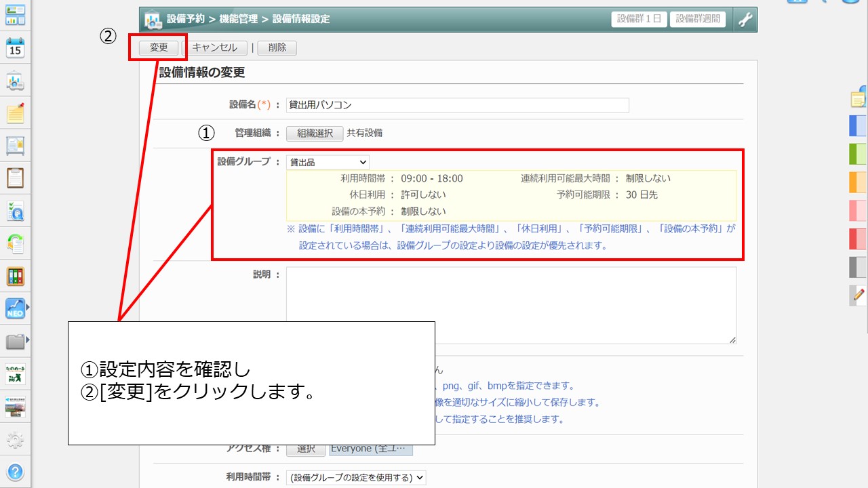Open the yellow memo pad sidebar icon
The width and height of the screenshot is (868, 488).
(x=15, y=113)
